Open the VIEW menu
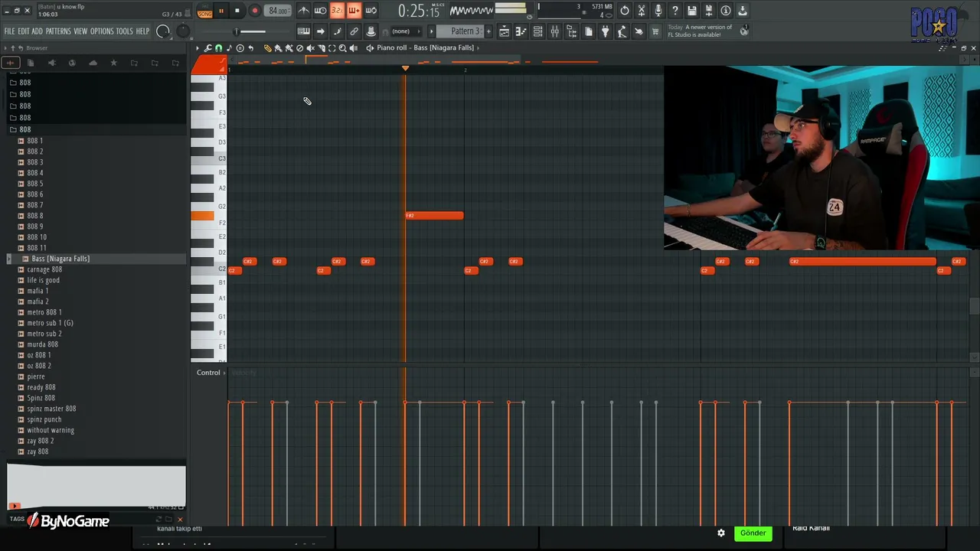980x551 pixels. tap(80, 31)
